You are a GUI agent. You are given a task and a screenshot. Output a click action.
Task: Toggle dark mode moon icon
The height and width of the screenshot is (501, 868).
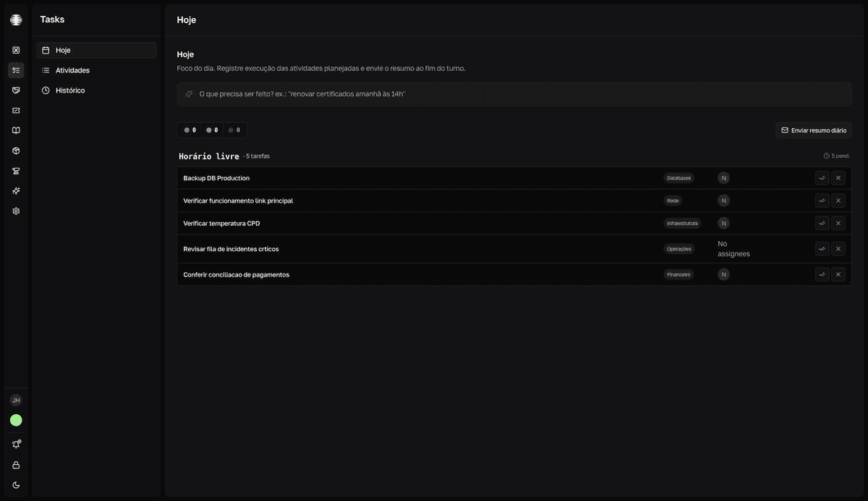pyautogui.click(x=16, y=485)
